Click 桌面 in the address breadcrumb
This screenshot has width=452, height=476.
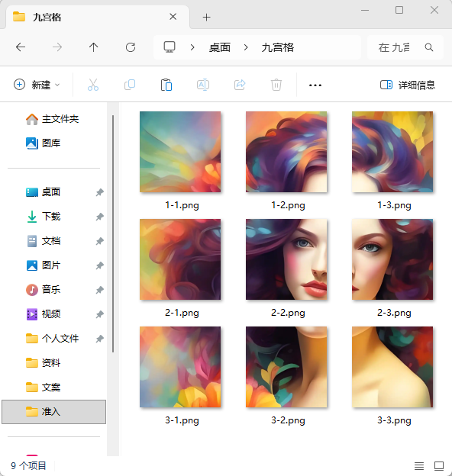pos(220,47)
